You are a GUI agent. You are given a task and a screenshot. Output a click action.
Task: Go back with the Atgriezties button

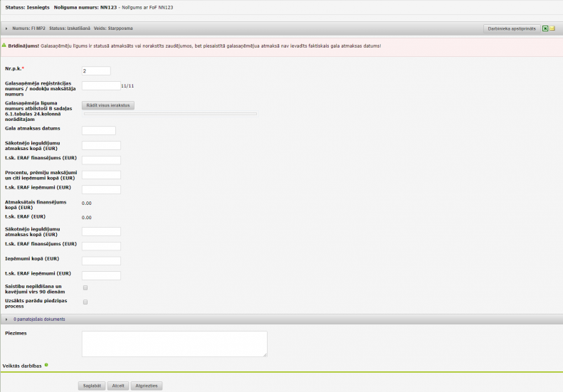146,386
